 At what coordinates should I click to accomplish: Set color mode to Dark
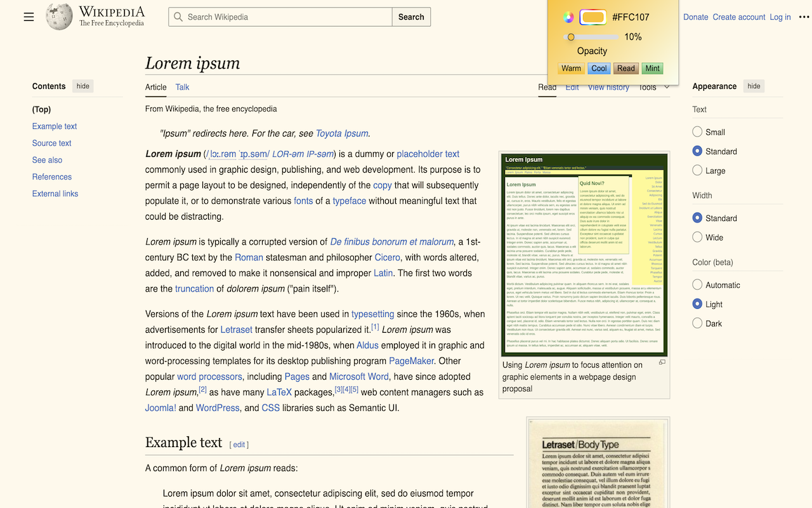(x=697, y=323)
